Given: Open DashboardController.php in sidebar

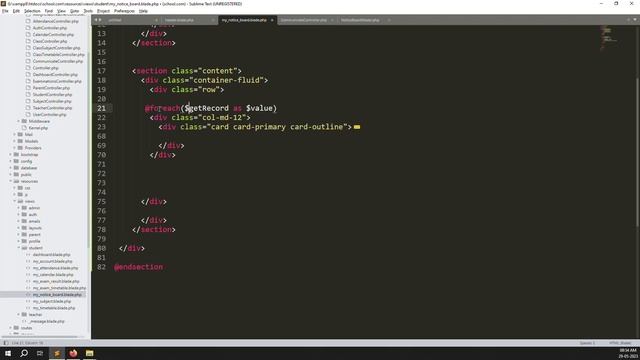Looking at the screenshot, I should click(55, 75).
